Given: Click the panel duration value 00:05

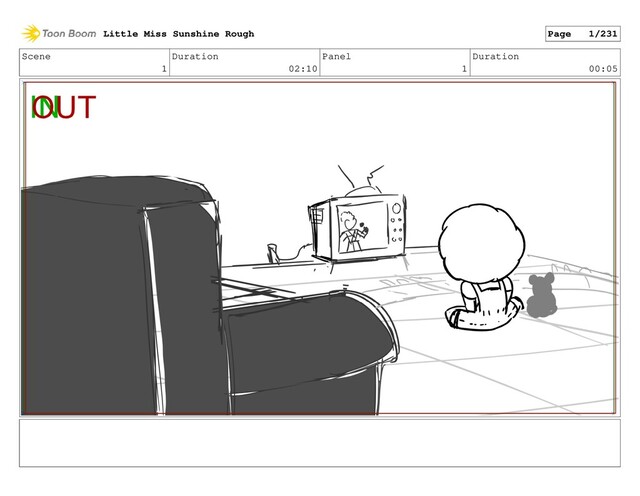Looking at the screenshot, I should click(603, 69).
